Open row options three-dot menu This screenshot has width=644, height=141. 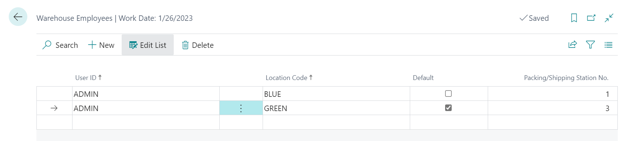tap(241, 108)
